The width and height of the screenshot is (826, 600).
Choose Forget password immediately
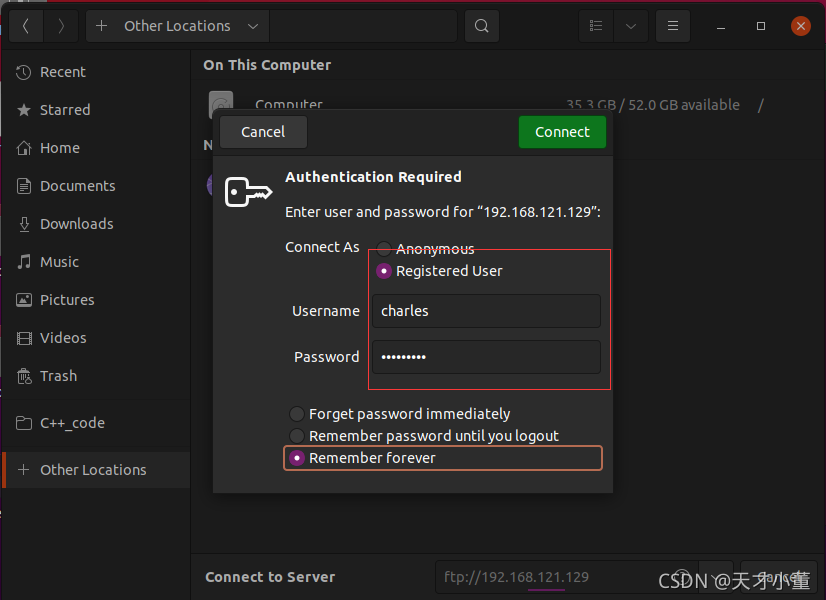tap(399, 414)
